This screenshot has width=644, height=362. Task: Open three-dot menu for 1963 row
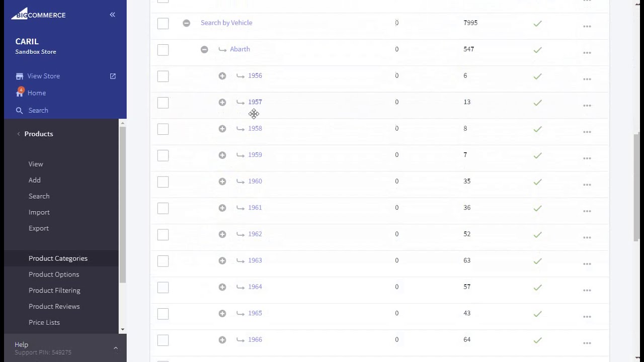[x=587, y=264]
